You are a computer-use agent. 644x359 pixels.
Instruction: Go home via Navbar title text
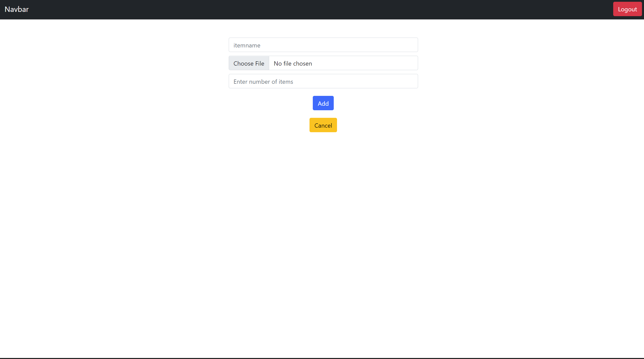(17, 9)
